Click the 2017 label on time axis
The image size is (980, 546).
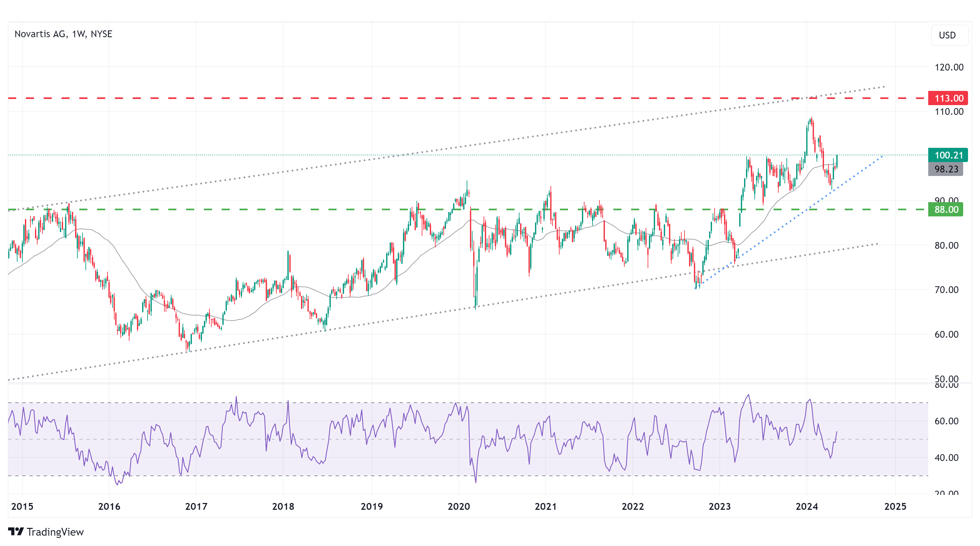[196, 507]
